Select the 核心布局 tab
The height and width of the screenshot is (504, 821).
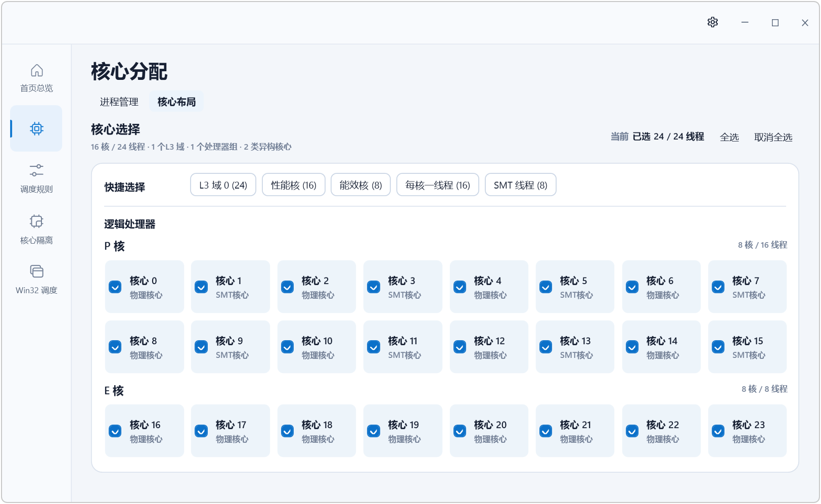tap(176, 102)
